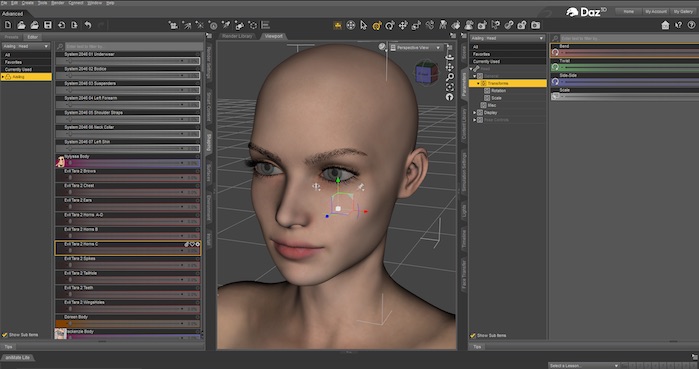Click the left panel filter text field
The height and width of the screenshot is (369, 699).
pyautogui.click(x=133, y=46)
